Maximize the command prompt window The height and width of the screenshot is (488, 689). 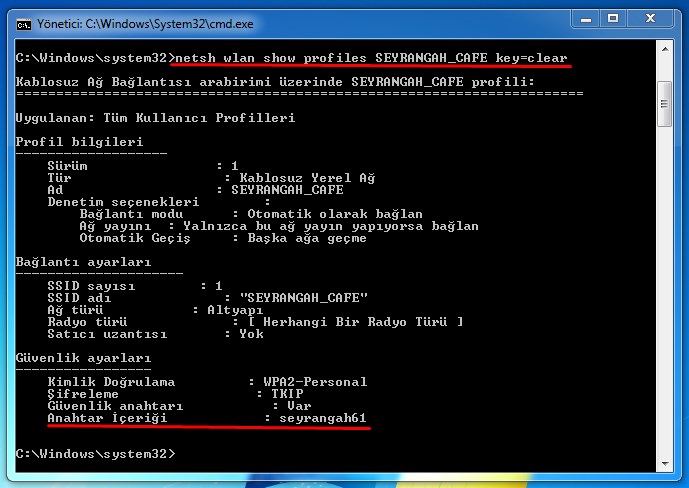[x=615, y=17]
